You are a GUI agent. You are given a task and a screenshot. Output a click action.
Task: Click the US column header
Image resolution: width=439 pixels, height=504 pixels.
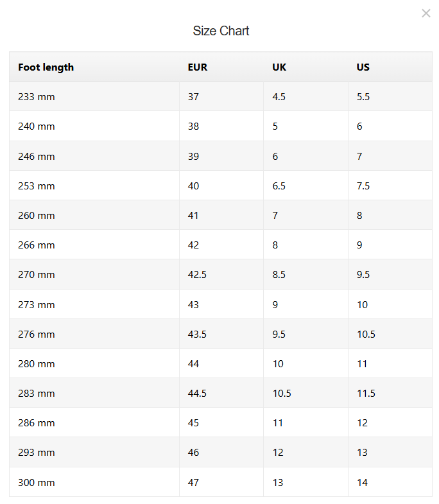coord(363,67)
